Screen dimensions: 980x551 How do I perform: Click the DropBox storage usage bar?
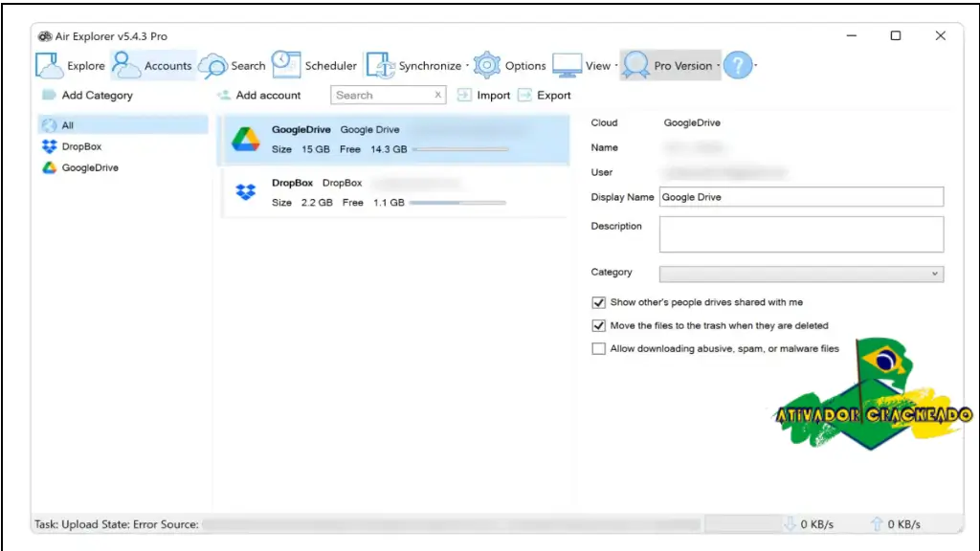[x=458, y=203]
